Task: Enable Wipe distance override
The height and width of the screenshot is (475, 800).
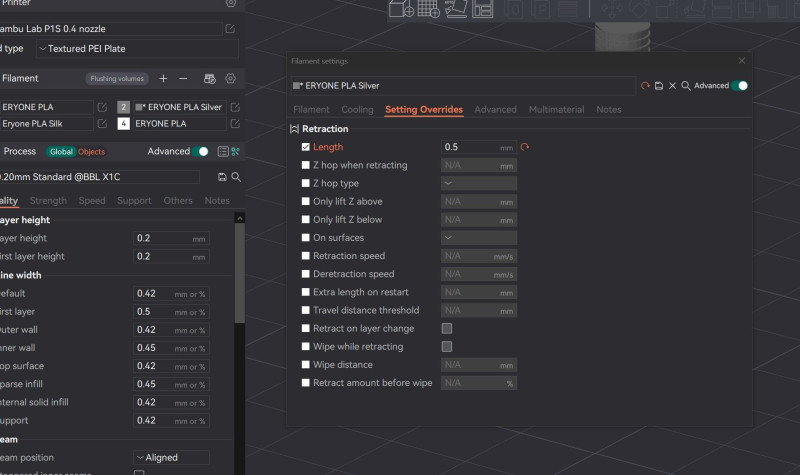Action: (x=306, y=365)
